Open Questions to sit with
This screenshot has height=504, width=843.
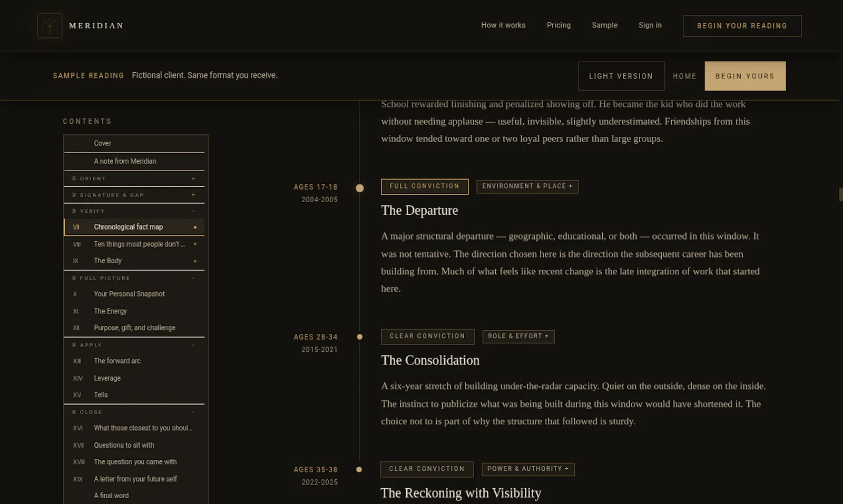click(134, 445)
